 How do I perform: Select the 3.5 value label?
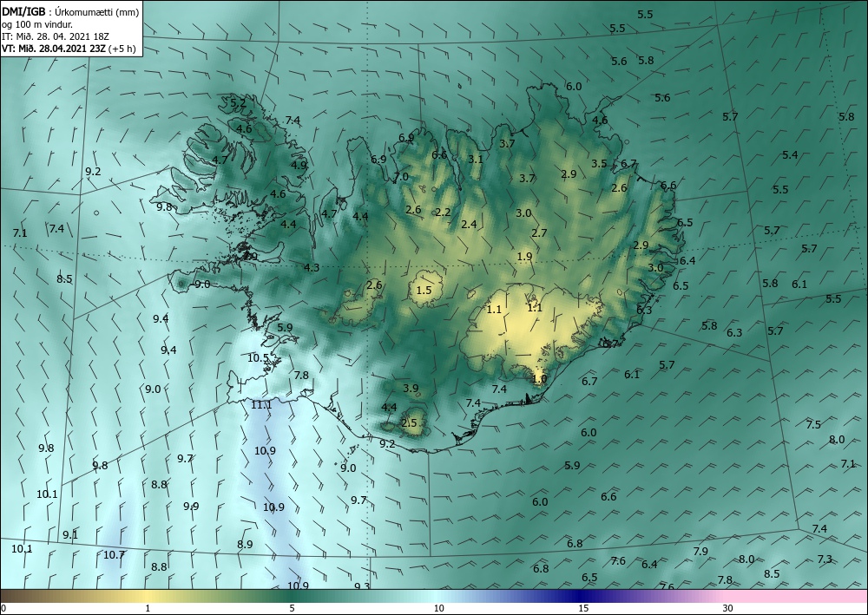point(599,164)
